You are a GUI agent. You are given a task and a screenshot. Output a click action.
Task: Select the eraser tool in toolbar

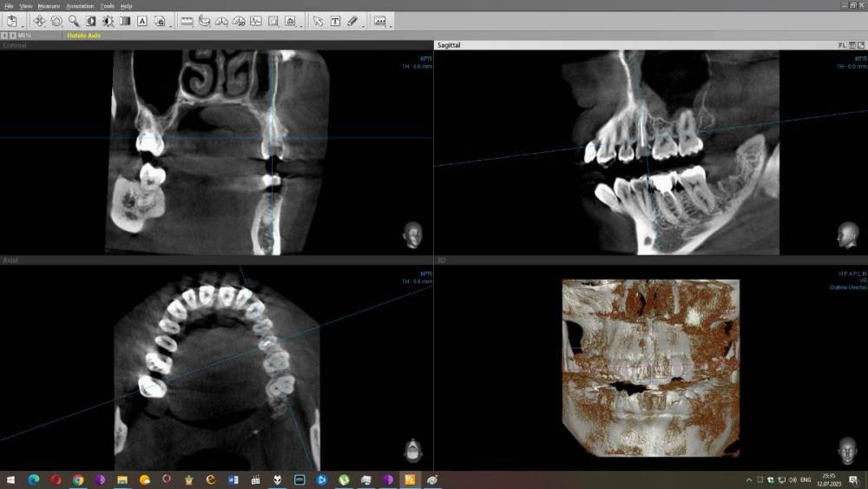click(352, 21)
